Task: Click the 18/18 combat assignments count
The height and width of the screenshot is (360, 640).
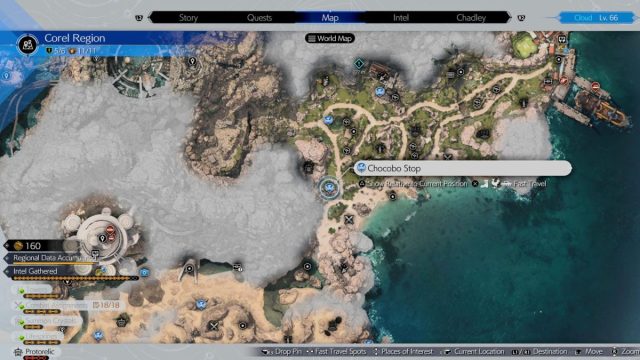Action: (x=106, y=305)
